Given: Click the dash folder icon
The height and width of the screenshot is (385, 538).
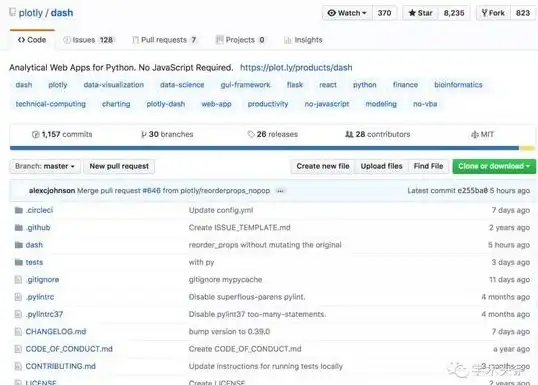Looking at the screenshot, I should tap(19, 245).
